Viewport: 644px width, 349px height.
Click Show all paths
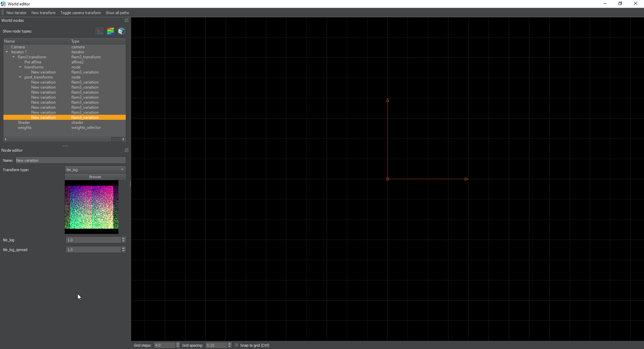pos(117,13)
